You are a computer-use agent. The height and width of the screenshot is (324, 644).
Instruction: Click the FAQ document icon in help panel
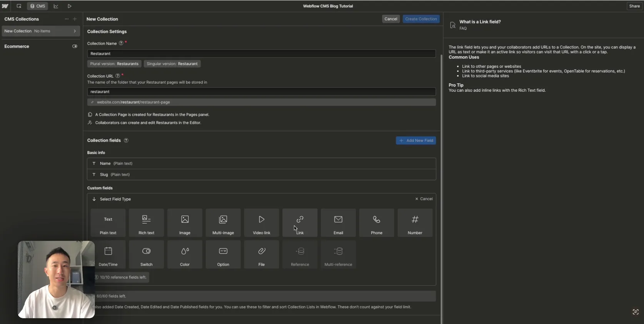point(453,25)
